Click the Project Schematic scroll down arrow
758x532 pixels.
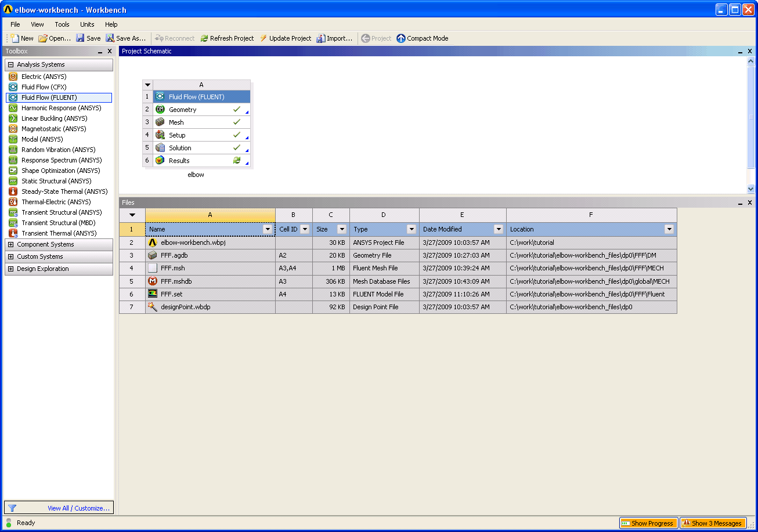pyautogui.click(x=751, y=189)
